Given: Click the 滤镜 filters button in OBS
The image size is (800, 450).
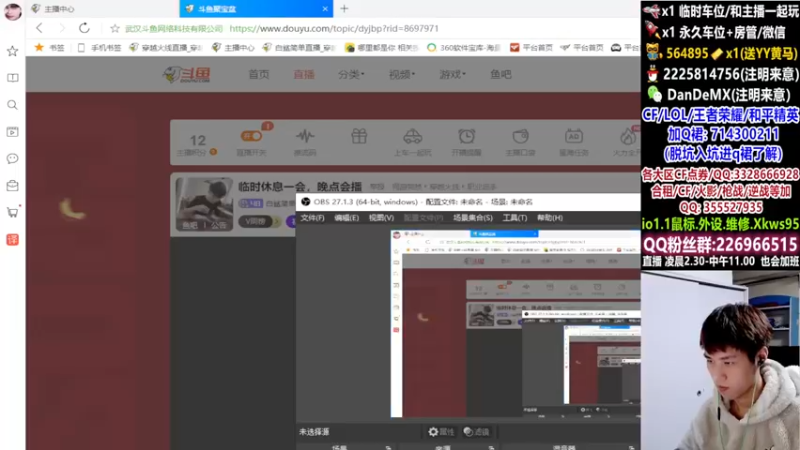Looking at the screenshot, I should [476, 432].
